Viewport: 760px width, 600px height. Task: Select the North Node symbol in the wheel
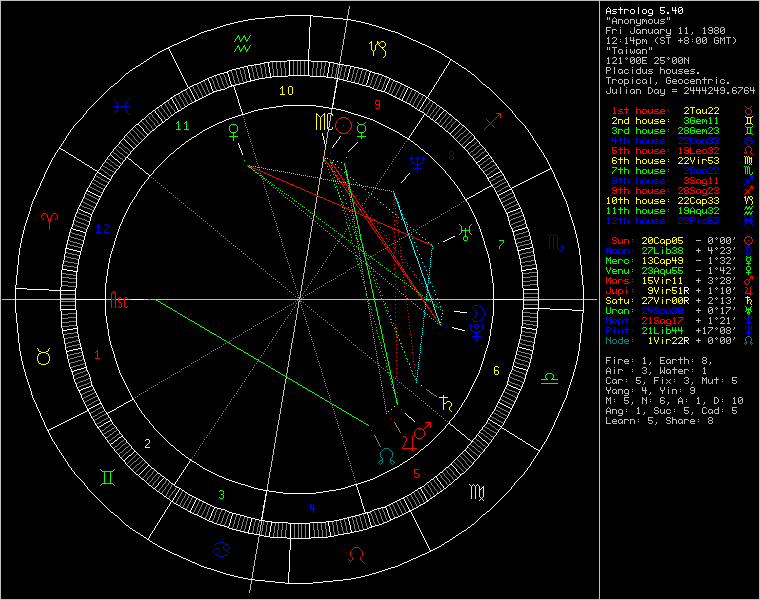coord(386,457)
